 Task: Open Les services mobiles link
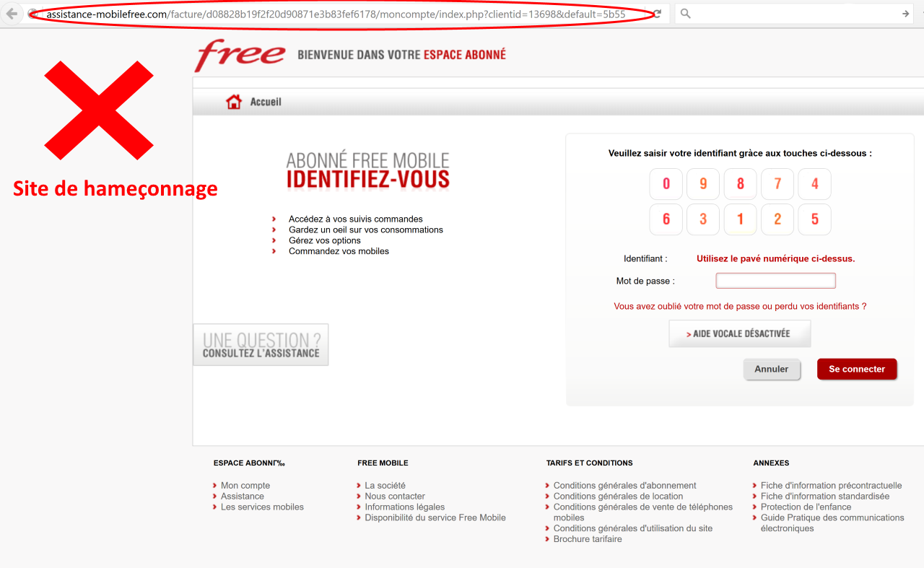pyautogui.click(x=262, y=507)
